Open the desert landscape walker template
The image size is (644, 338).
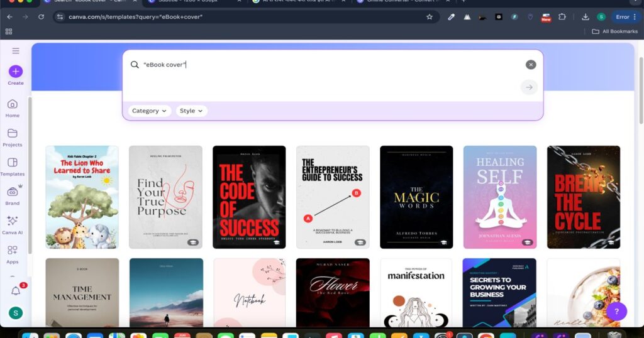coord(166,293)
